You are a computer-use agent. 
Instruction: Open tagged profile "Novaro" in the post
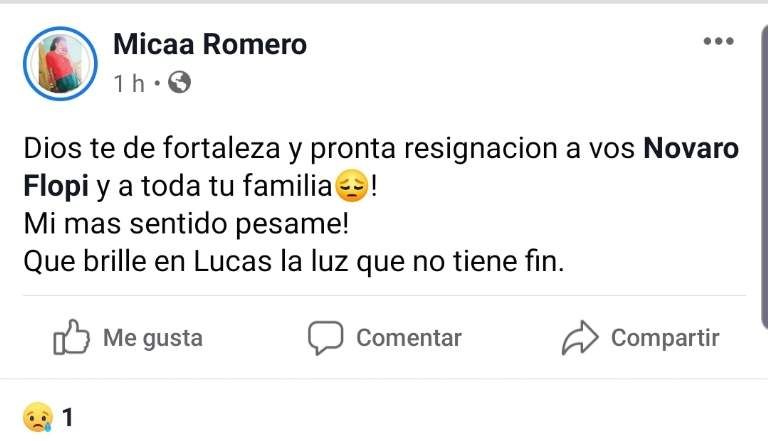(x=690, y=149)
